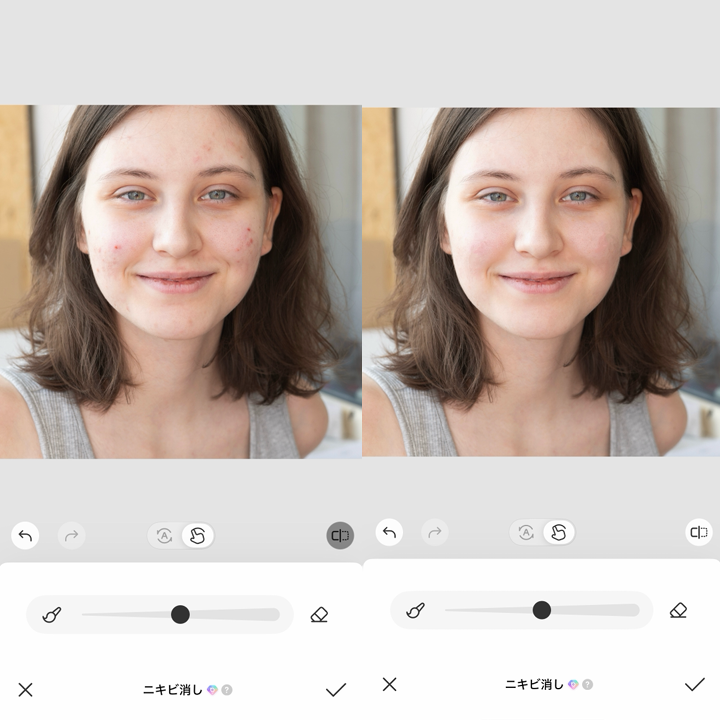The height and width of the screenshot is (720, 720).
Task: Enable auto mode toggle in the right panel
Action: [x=526, y=532]
